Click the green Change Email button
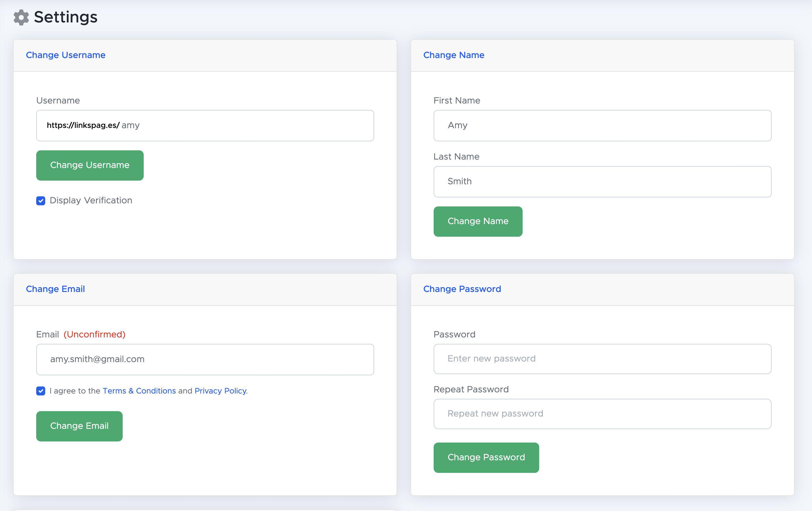 pos(79,426)
